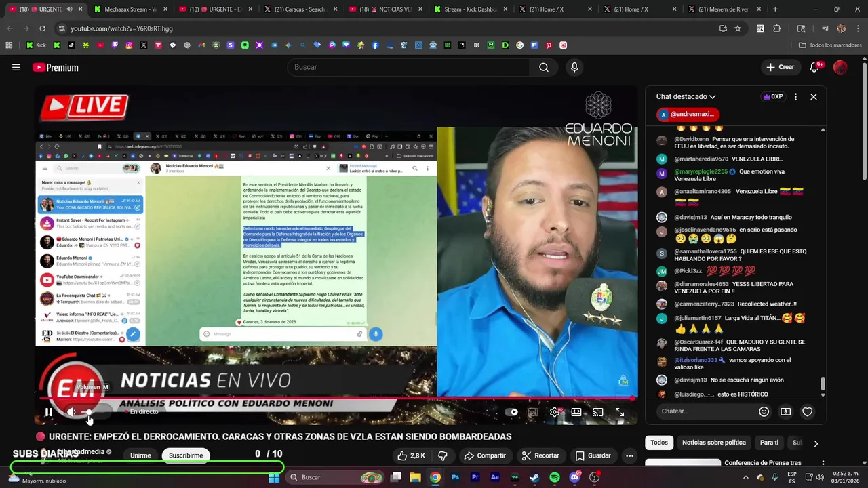
Task: Open live chat options kebab menu
Action: [795, 96]
